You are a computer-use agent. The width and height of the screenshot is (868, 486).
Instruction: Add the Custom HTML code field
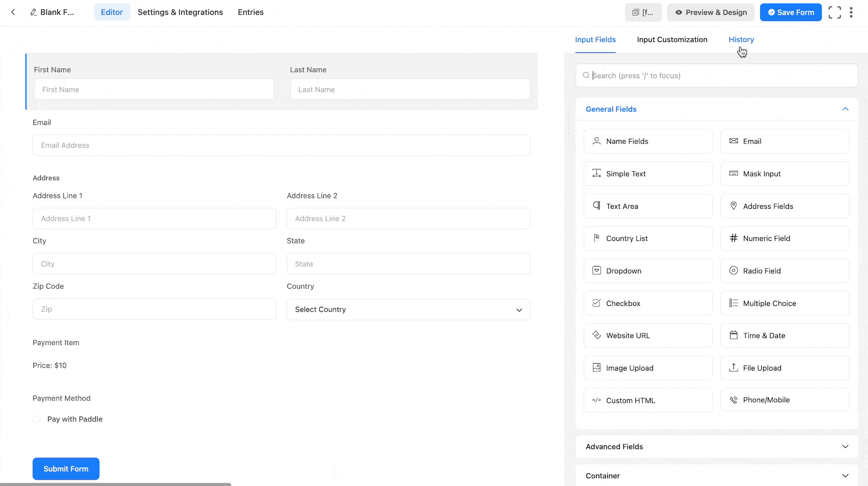(x=648, y=400)
